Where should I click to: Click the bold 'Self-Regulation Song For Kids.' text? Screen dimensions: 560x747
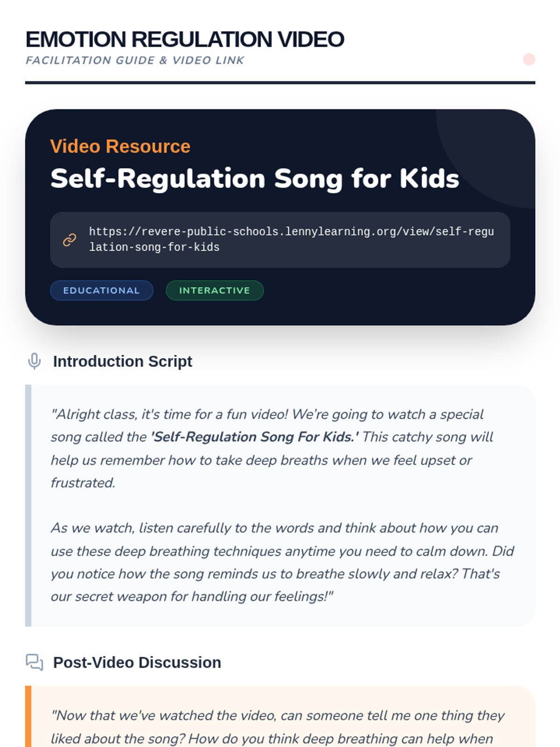click(254, 437)
